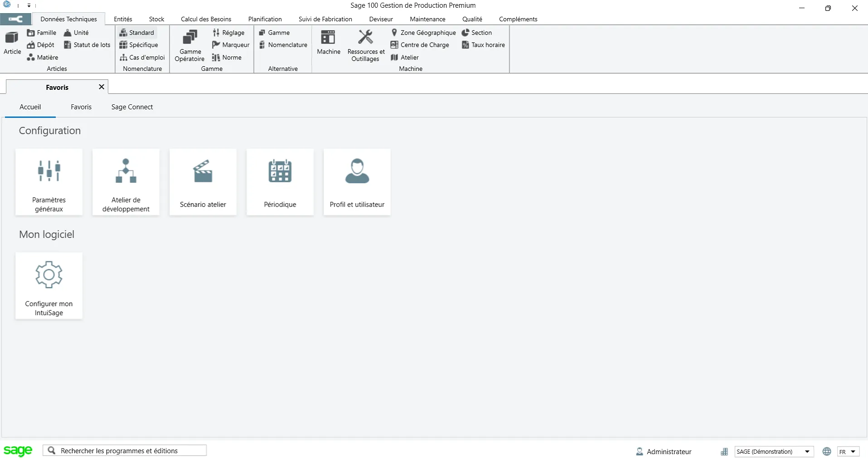Switch to the Entités ribbon tab
The image size is (868, 460).
[x=123, y=19]
